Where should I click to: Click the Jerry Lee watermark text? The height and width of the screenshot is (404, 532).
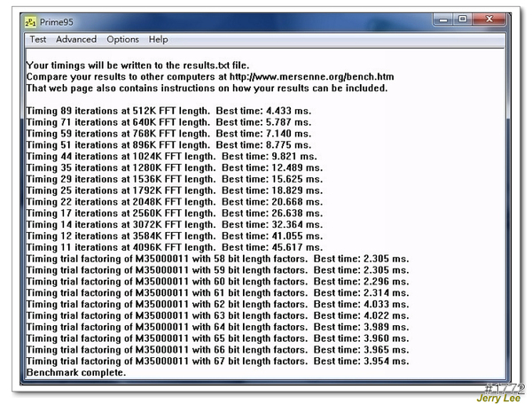[499, 399]
